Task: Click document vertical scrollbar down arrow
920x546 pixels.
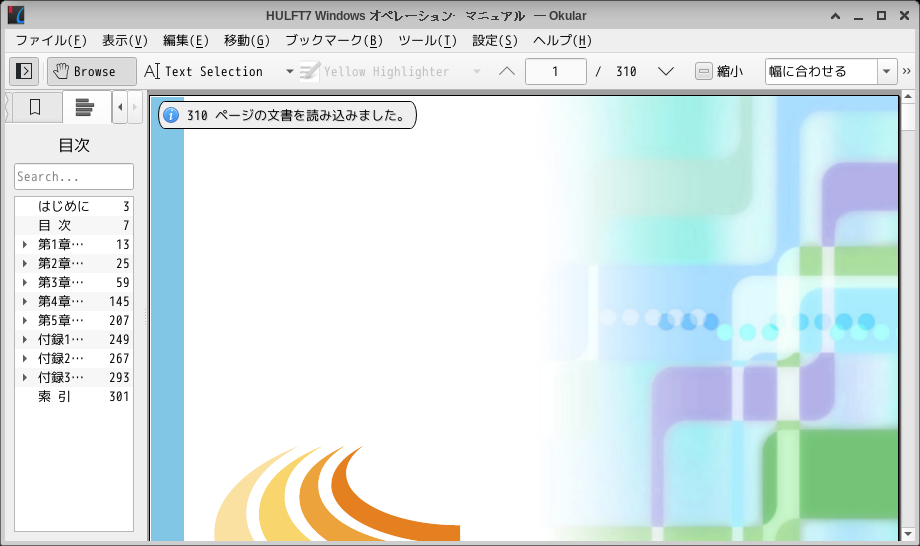Action: (908, 534)
